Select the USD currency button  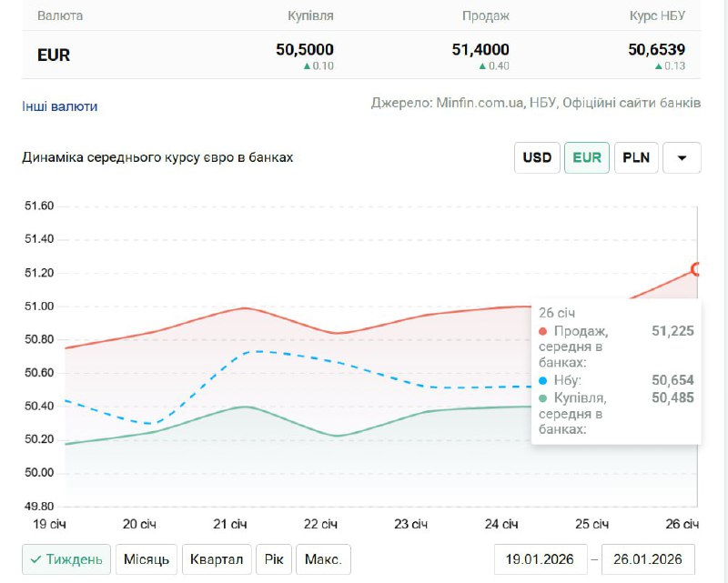537,157
